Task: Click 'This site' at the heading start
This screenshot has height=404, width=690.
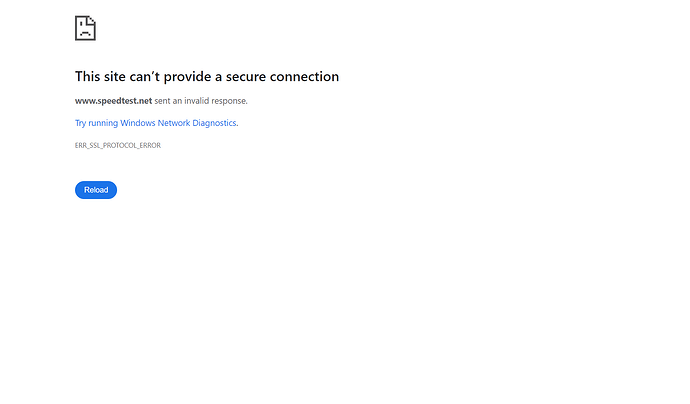Action: pyautogui.click(x=100, y=77)
